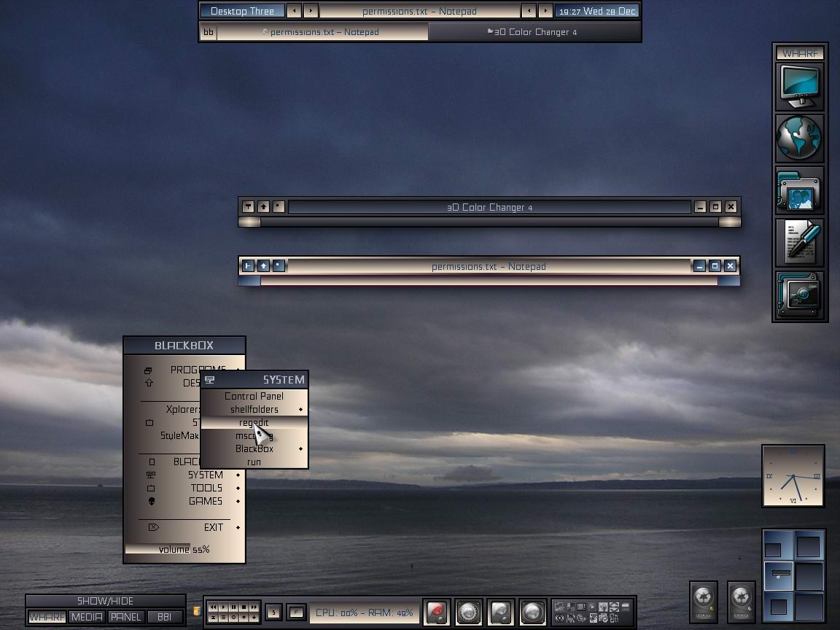Expand GAMES entry in BlackBox menu

tap(184, 501)
